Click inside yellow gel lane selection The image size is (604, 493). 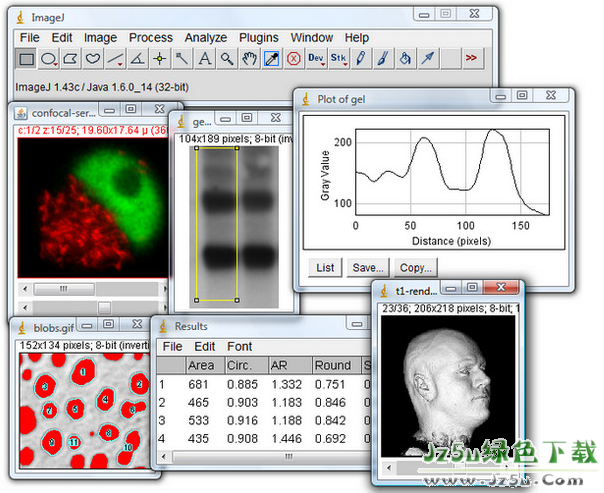(216, 223)
